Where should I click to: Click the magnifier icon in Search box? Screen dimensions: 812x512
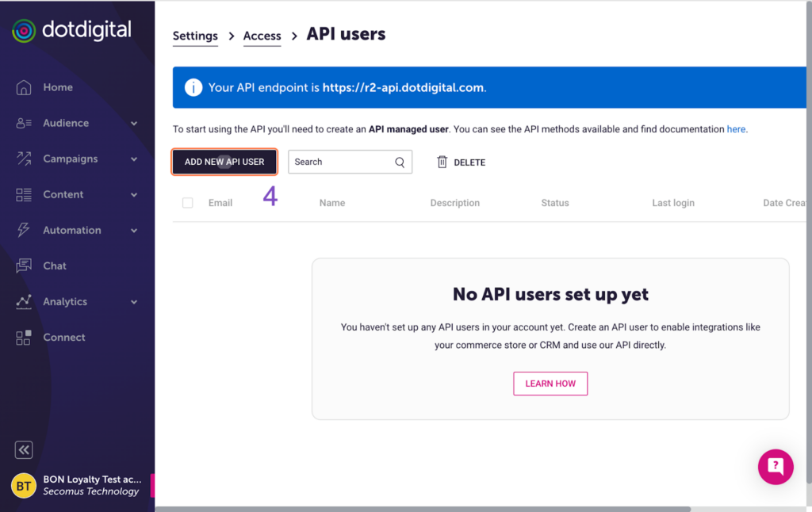pyautogui.click(x=400, y=162)
